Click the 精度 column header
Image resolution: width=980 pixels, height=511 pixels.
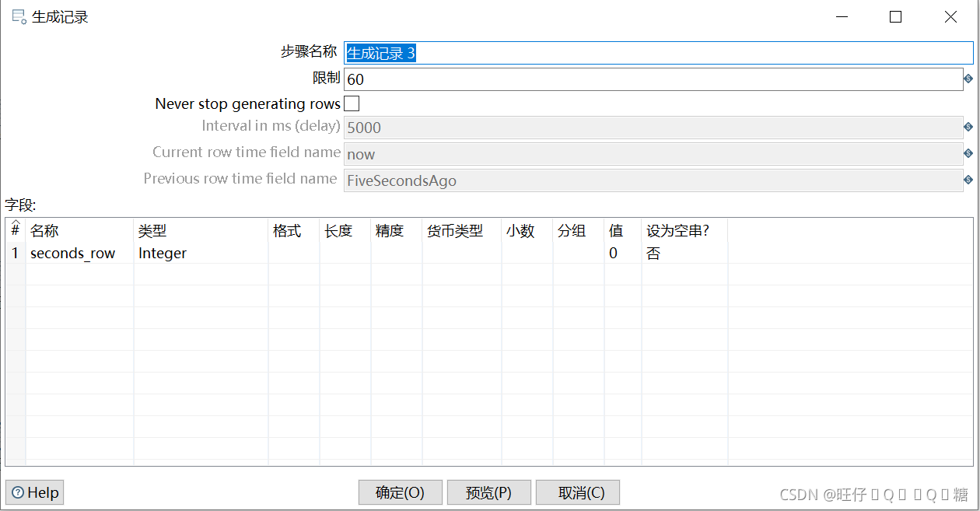(x=397, y=231)
